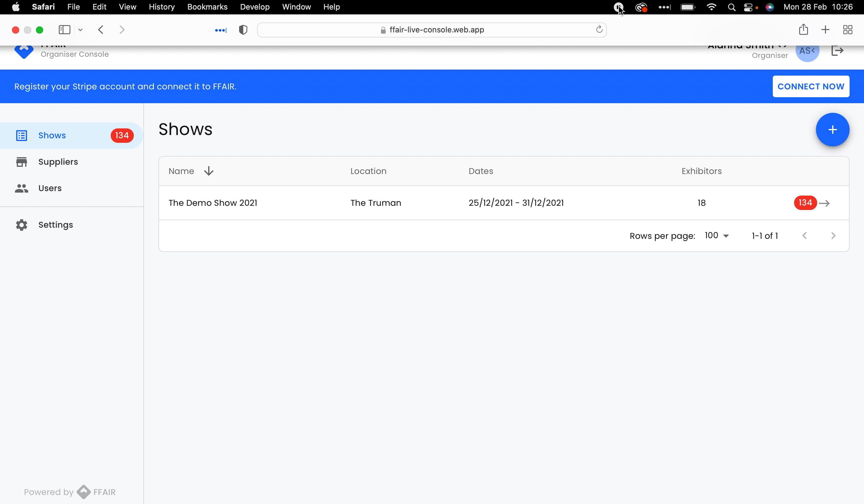Open the Develop menu
This screenshot has width=864, height=504.
[254, 7]
